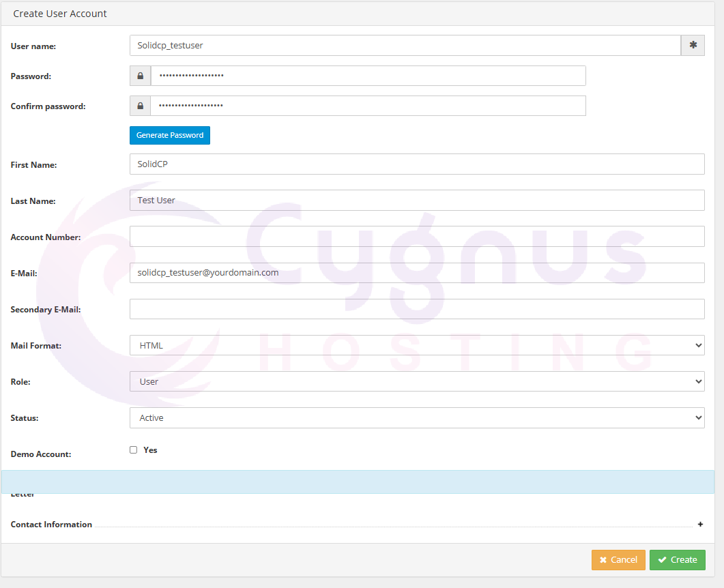Click the lock icon next to Password
This screenshot has height=588, width=724.
pyautogui.click(x=141, y=76)
